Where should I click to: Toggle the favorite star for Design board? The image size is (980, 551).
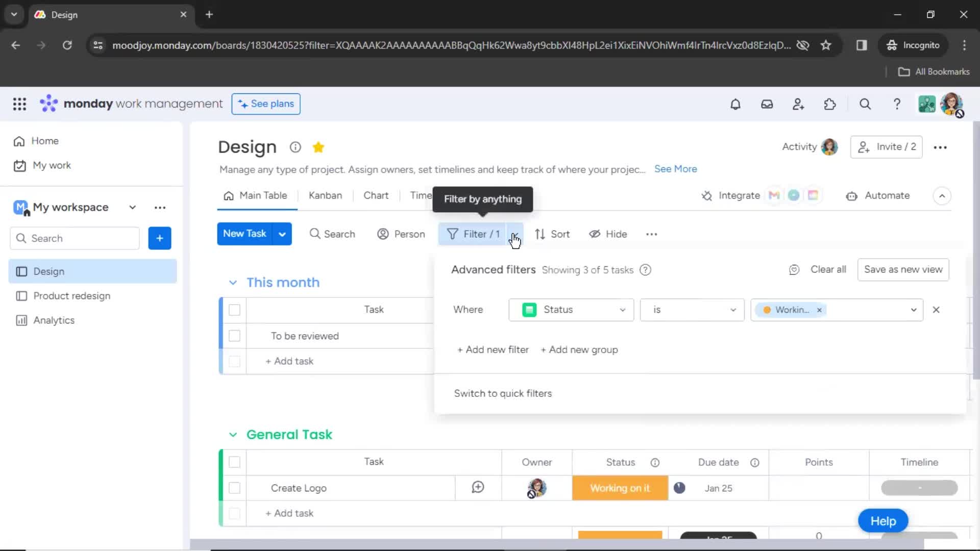pos(318,147)
